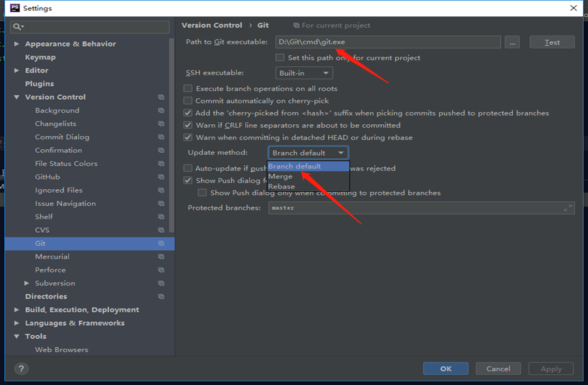Uncheck 'Warn if CRLF line separators' option

(x=188, y=125)
